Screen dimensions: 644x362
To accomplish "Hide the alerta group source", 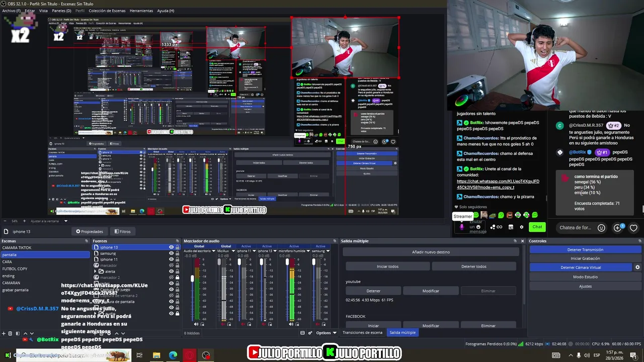I will (x=171, y=271).
